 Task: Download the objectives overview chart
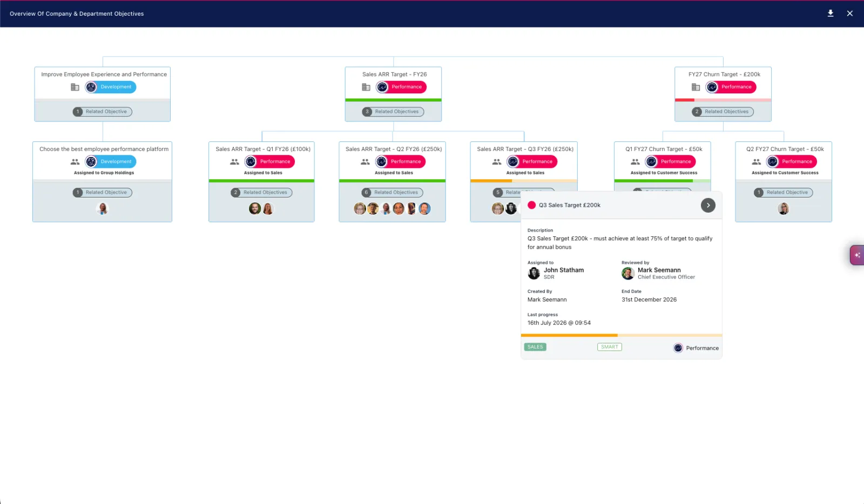[831, 13]
